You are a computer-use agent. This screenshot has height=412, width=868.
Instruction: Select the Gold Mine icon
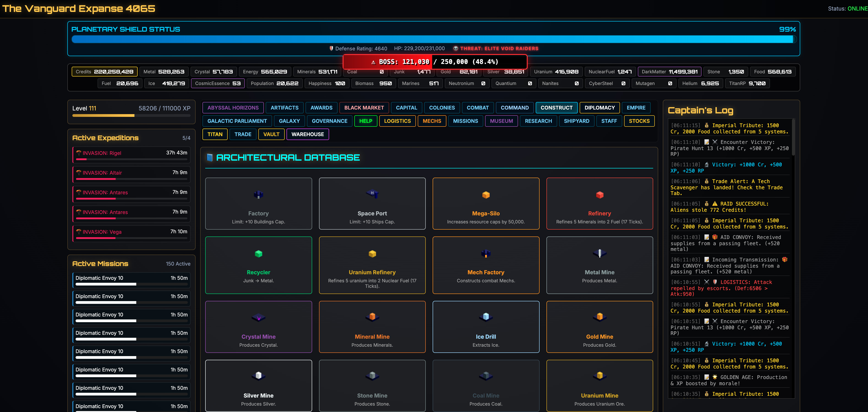click(599, 316)
